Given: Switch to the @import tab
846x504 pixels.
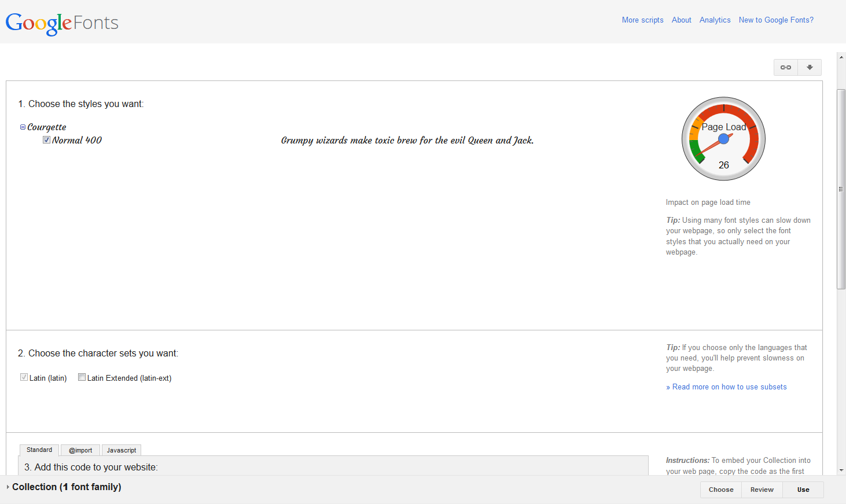Looking at the screenshot, I should [x=80, y=450].
